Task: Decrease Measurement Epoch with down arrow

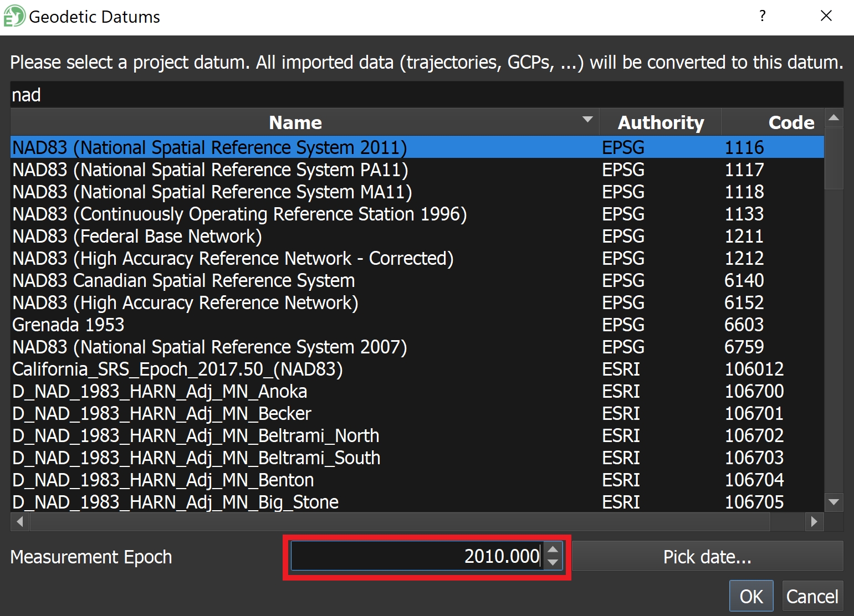Action: click(553, 562)
